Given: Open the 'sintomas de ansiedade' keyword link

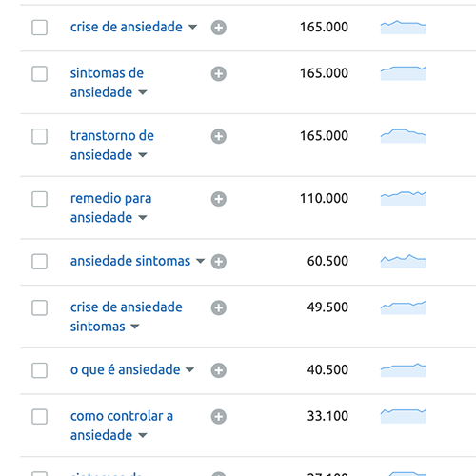Looking at the screenshot, I should [x=107, y=83].
